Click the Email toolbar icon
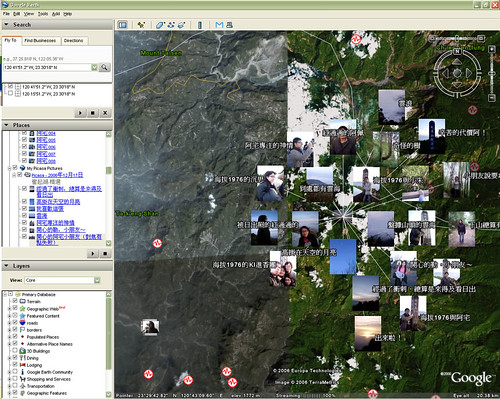The image size is (500, 399). point(219,25)
